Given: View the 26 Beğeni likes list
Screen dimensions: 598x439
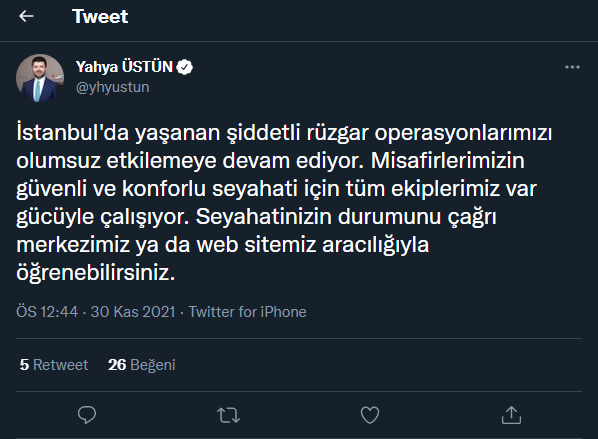Looking at the screenshot, I should [141, 365].
